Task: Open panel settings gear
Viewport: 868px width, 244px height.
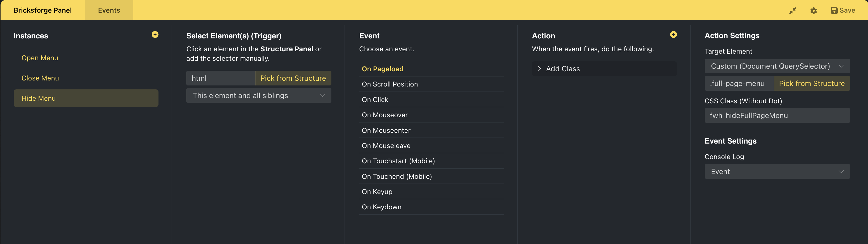Action: point(813,11)
